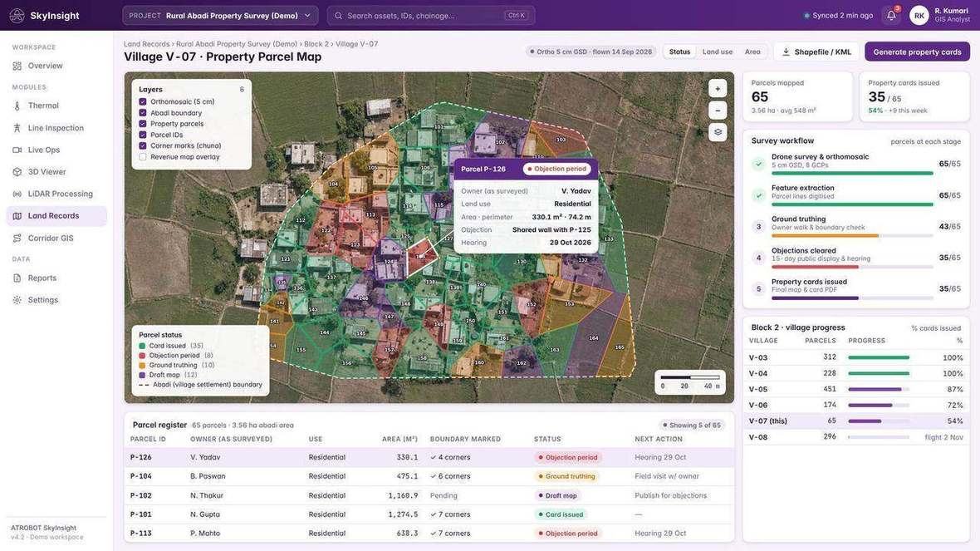Click the Card issued status on P-101
Screen dimensions: 980x551
(561, 514)
